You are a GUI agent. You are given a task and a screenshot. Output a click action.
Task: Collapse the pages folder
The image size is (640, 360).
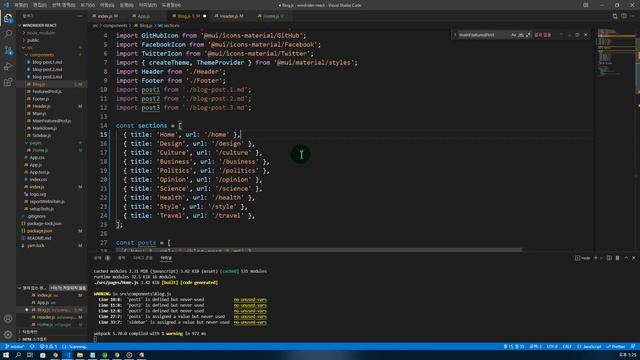(x=35, y=143)
